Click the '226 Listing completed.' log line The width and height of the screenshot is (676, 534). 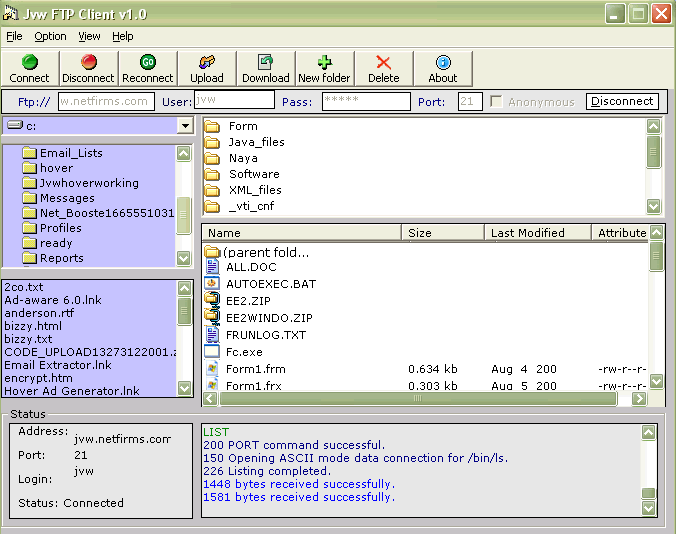pyautogui.click(x=267, y=471)
